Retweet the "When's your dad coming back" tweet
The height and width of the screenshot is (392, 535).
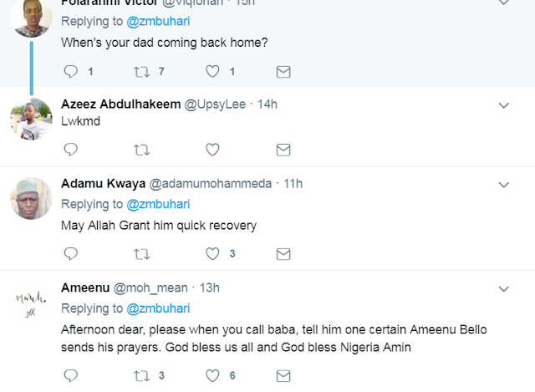click(141, 72)
